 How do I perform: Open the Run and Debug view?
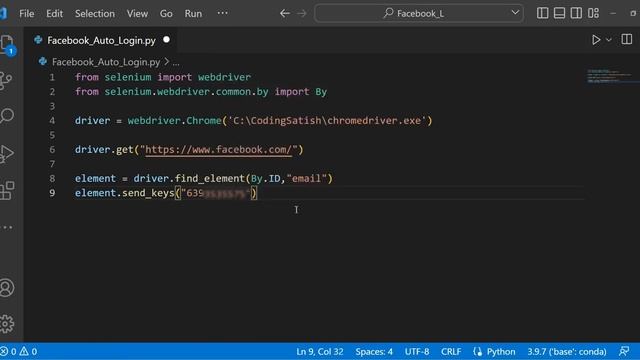[x=7, y=154]
